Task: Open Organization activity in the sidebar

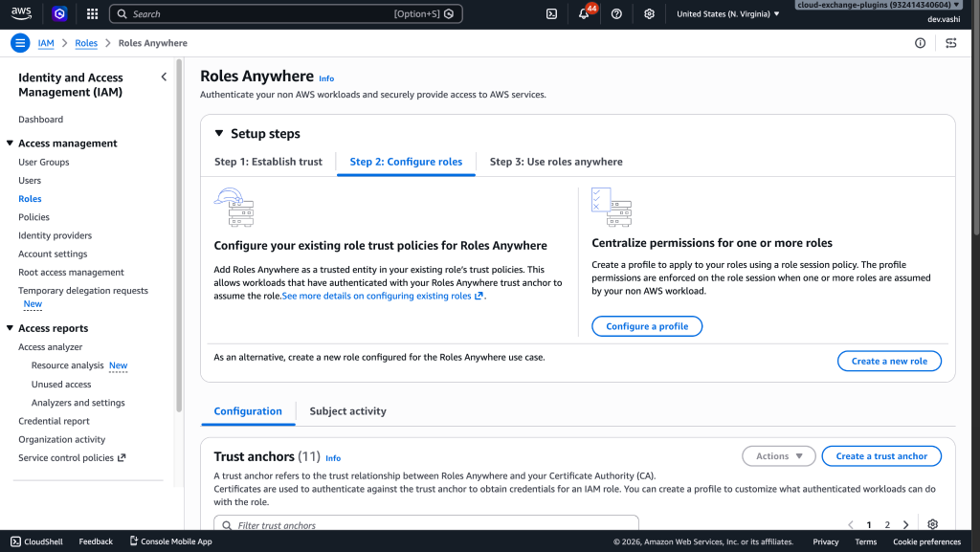Action: click(x=62, y=440)
